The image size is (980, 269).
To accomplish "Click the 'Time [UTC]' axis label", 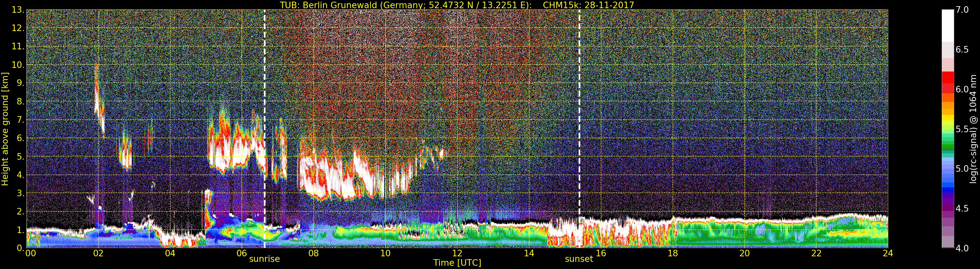I will (457, 263).
